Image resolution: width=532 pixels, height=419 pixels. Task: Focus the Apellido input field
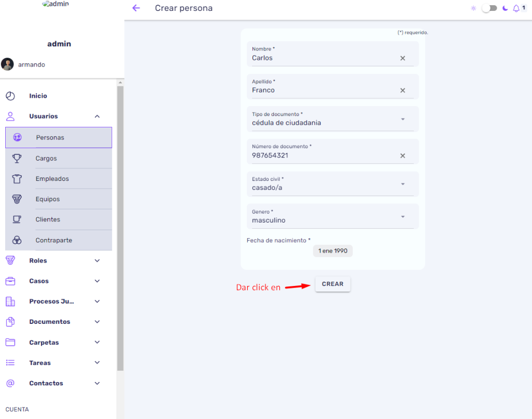click(x=332, y=87)
